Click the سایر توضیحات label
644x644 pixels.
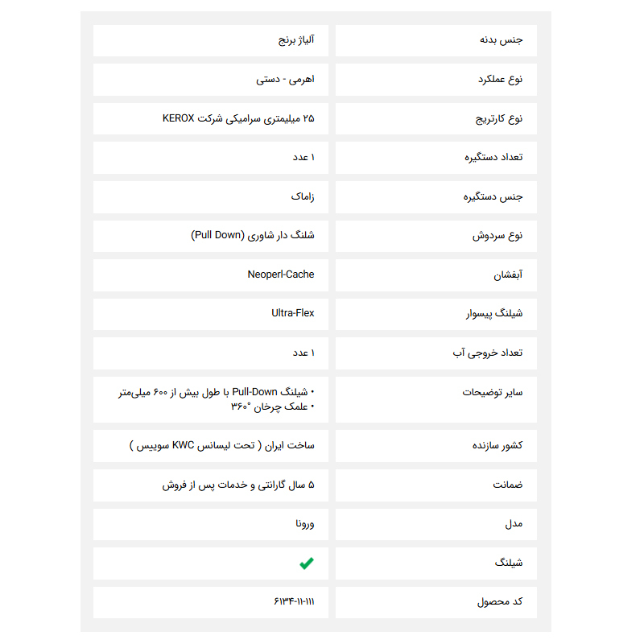[x=493, y=392]
